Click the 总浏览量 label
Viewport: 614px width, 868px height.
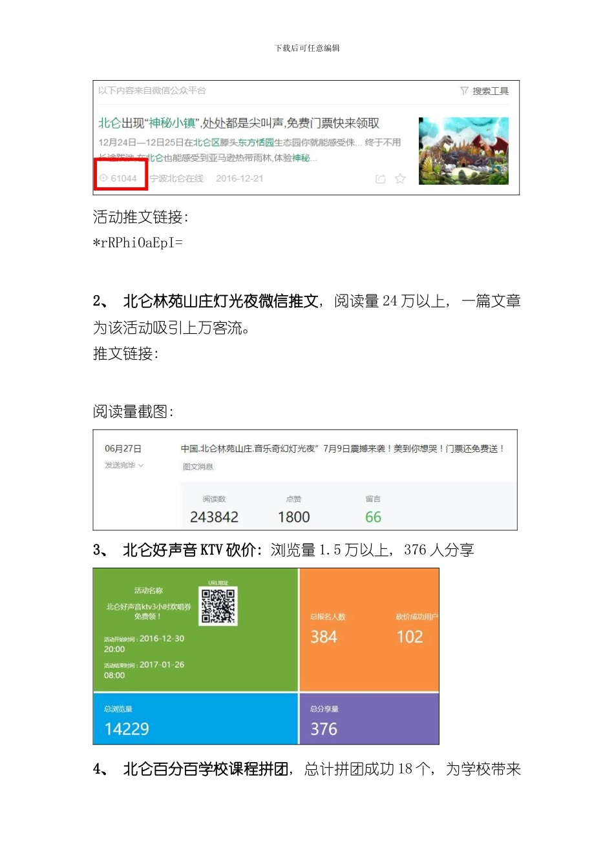pos(118,709)
